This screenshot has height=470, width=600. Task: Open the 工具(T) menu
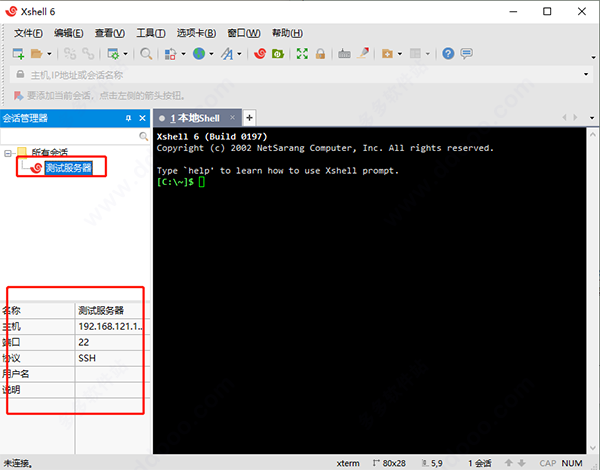click(x=151, y=32)
